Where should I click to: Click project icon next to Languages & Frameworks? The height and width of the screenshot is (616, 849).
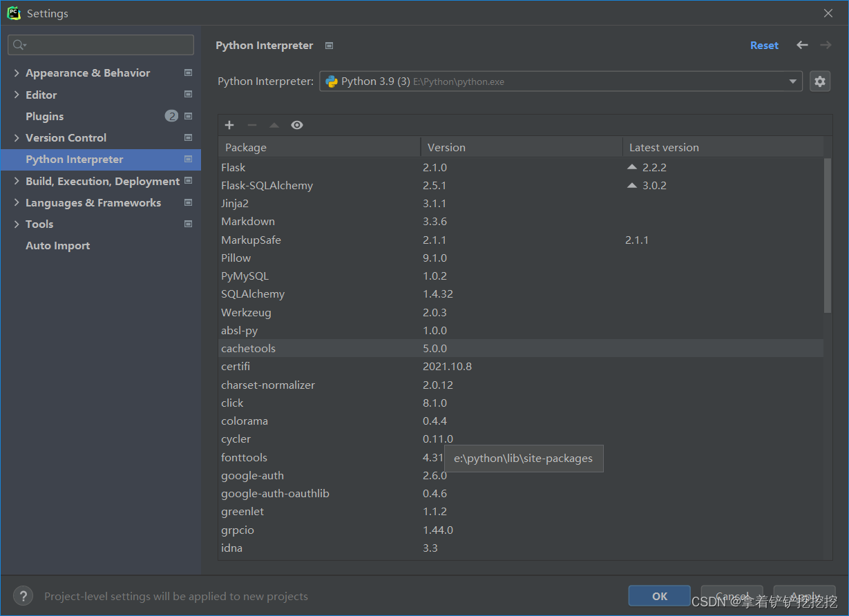click(188, 202)
